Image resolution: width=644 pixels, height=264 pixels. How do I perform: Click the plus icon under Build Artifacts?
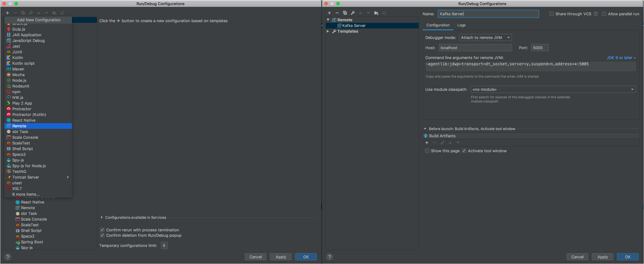[x=427, y=143]
